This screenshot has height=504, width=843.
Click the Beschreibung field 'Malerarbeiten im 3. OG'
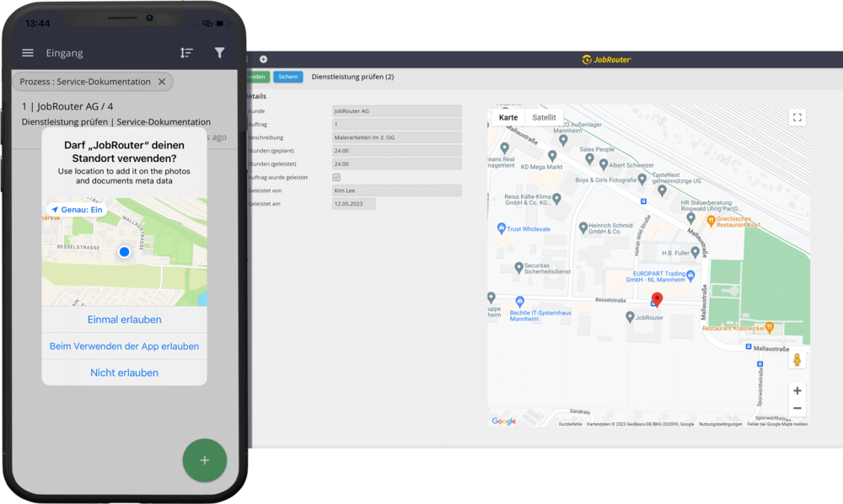point(397,137)
